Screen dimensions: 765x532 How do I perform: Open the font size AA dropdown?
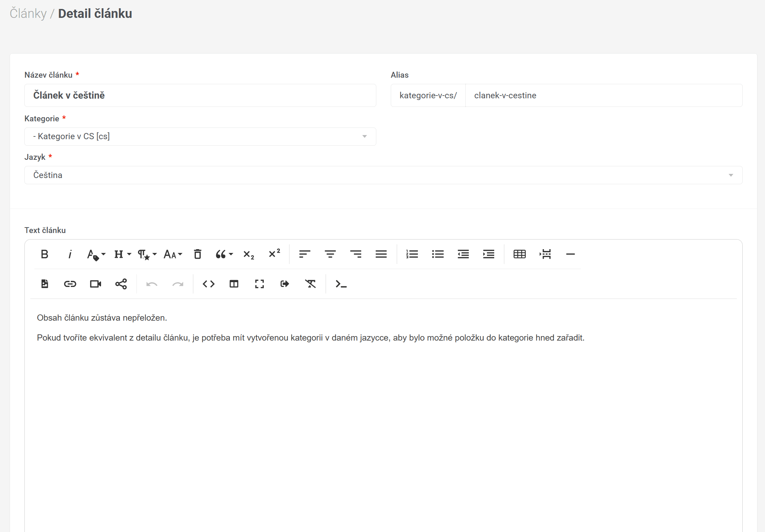coord(173,254)
